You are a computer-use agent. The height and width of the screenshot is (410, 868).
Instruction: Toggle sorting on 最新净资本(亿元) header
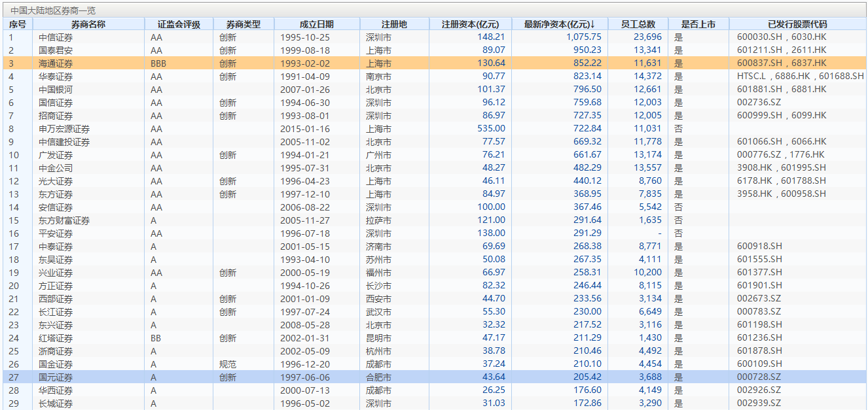click(x=559, y=24)
